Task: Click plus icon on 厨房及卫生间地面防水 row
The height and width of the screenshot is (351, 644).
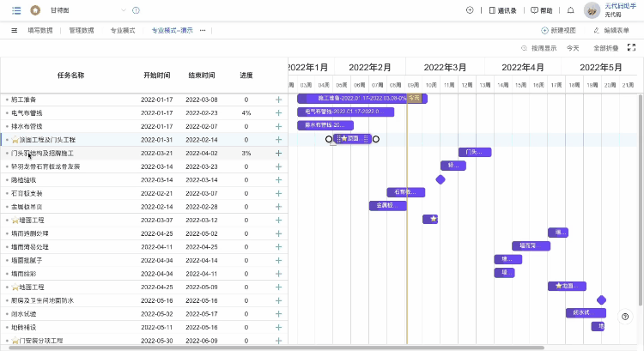Action: [278, 300]
